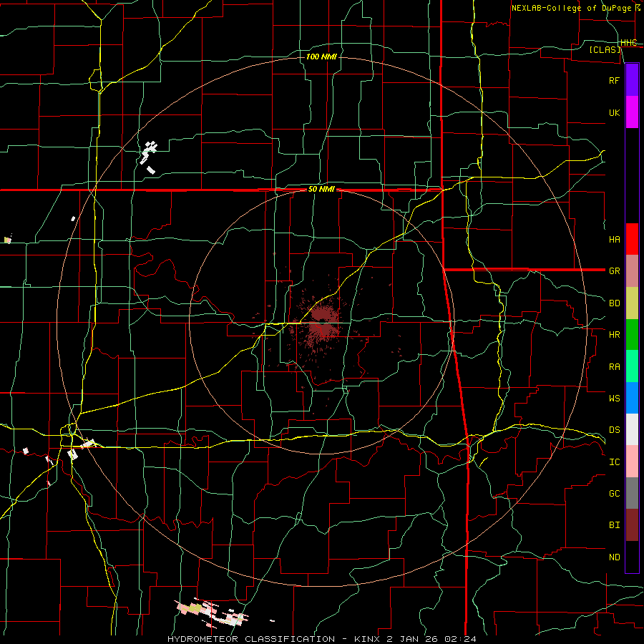644x644 pixels.
Task: Click the HHC product code text
Action: 628,43
